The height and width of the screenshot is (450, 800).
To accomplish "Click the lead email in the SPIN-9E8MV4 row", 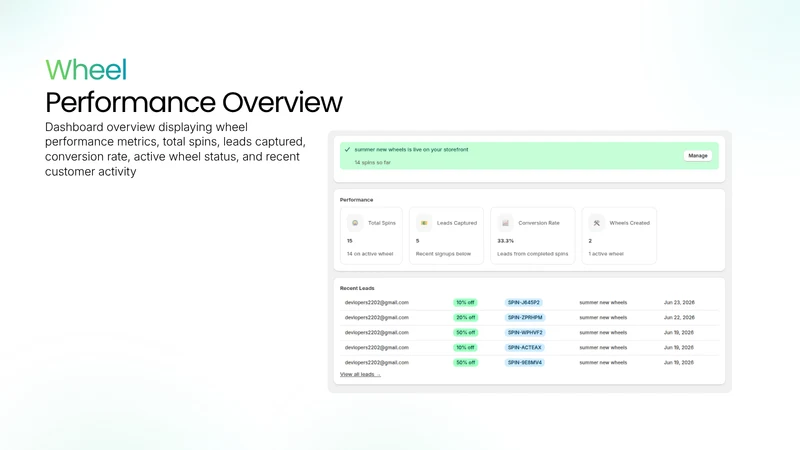I will (377, 363).
